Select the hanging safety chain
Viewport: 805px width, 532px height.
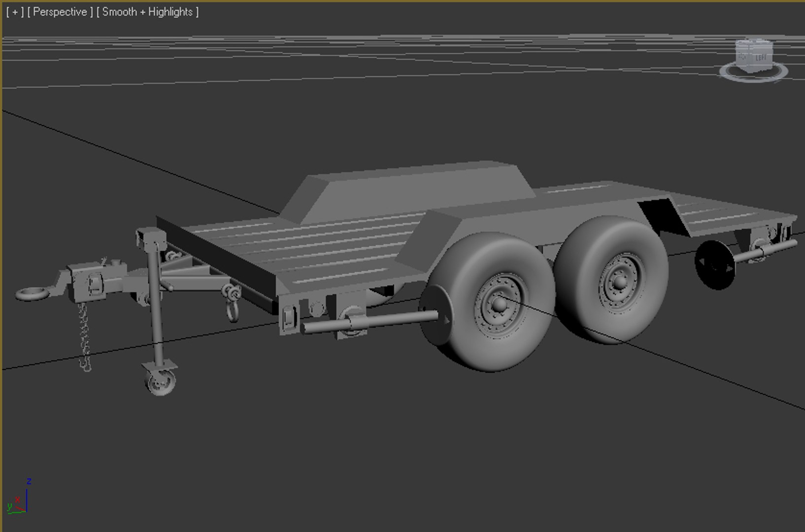85,337
